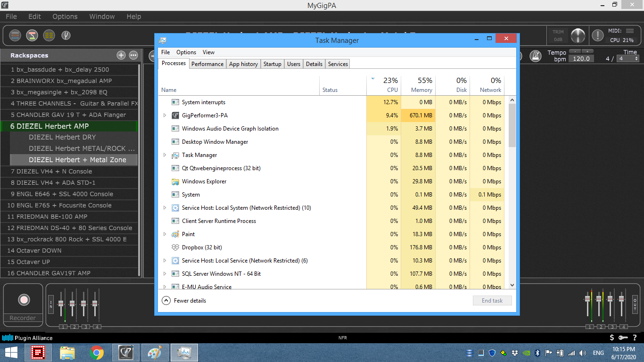The width and height of the screenshot is (644, 362).
Task: Click the End task button
Action: pos(492,301)
